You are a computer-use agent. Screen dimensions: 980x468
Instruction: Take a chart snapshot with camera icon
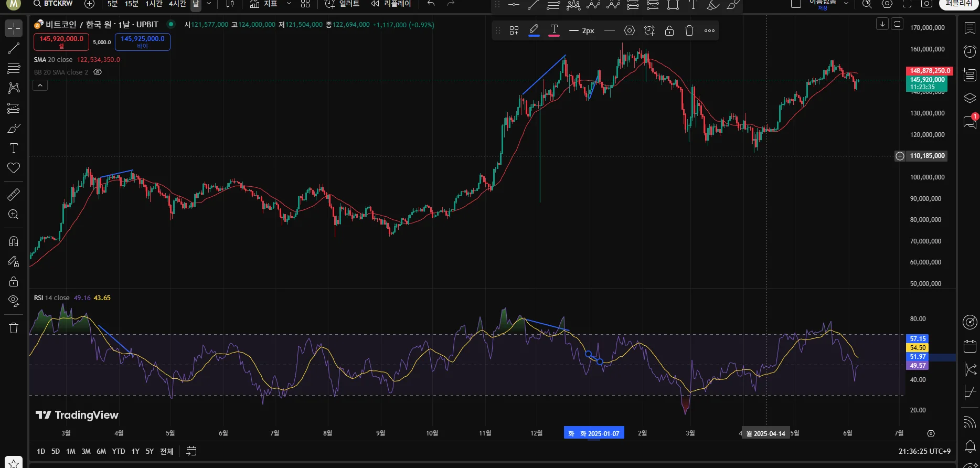927,4
